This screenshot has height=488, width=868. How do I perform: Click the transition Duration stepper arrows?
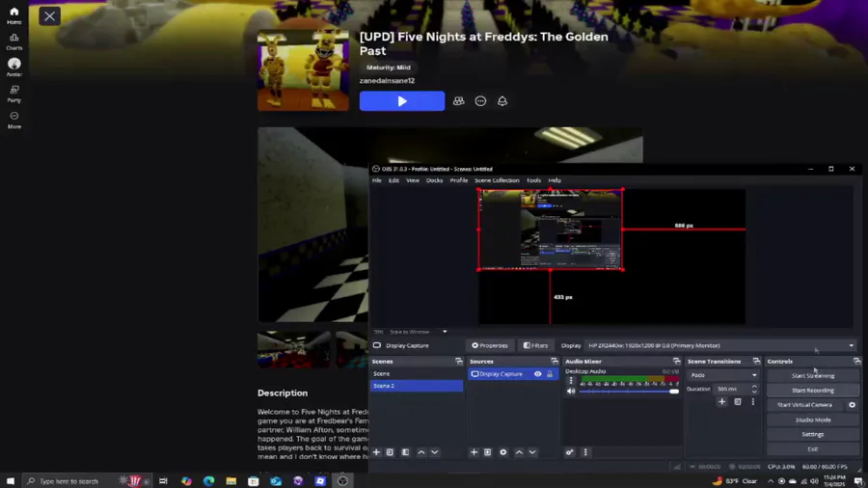pos(754,389)
